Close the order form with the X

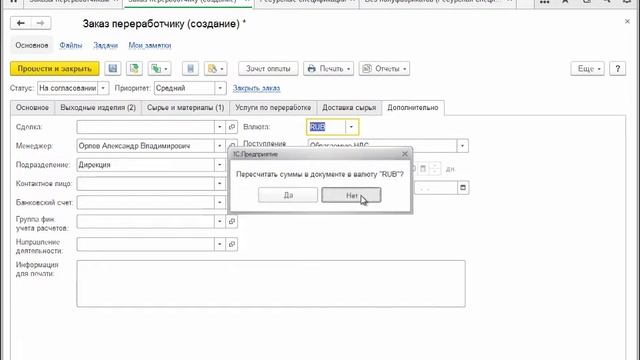click(x=627, y=21)
